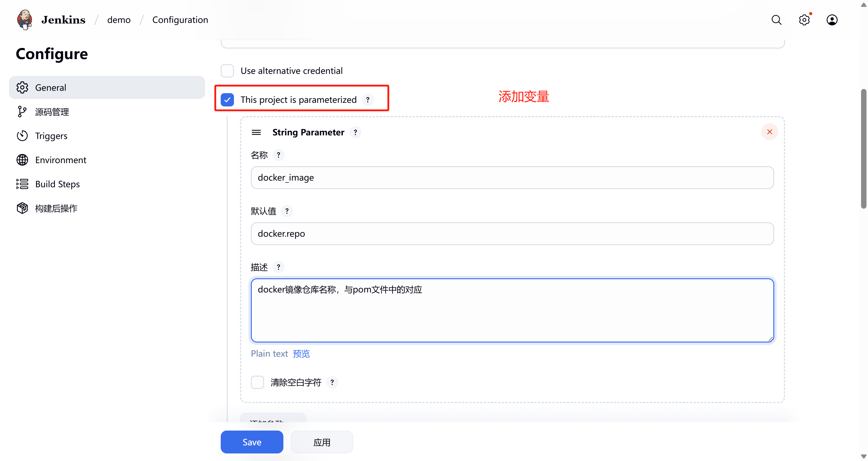868x461 pixels.
Task: Click the 应用 apply button
Action: tap(321, 442)
